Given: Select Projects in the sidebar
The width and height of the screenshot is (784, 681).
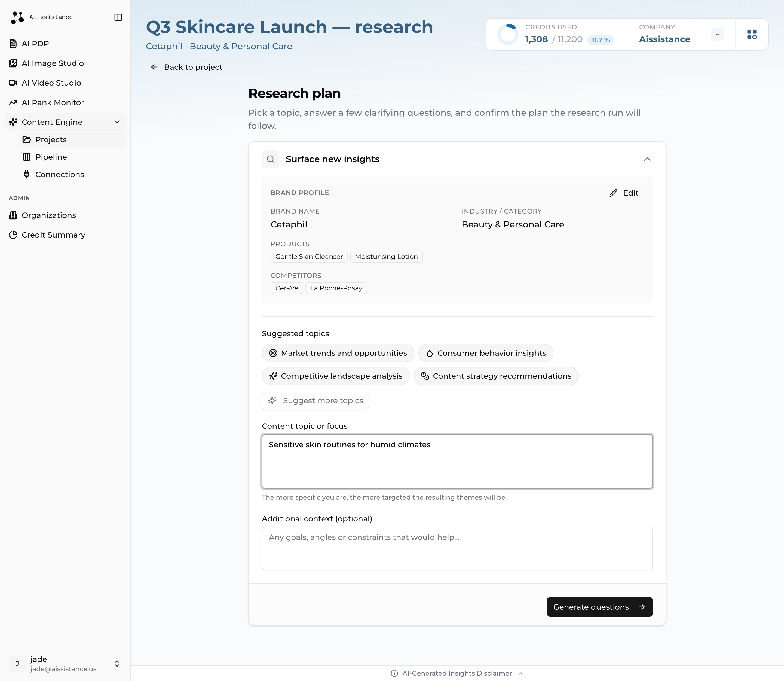Looking at the screenshot, I should [x=72, y=139].
